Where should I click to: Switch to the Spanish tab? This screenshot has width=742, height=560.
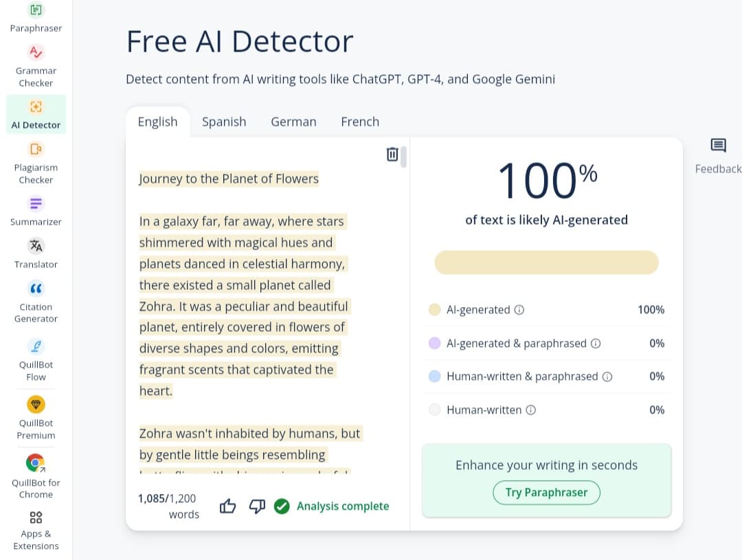coord(224,122)
